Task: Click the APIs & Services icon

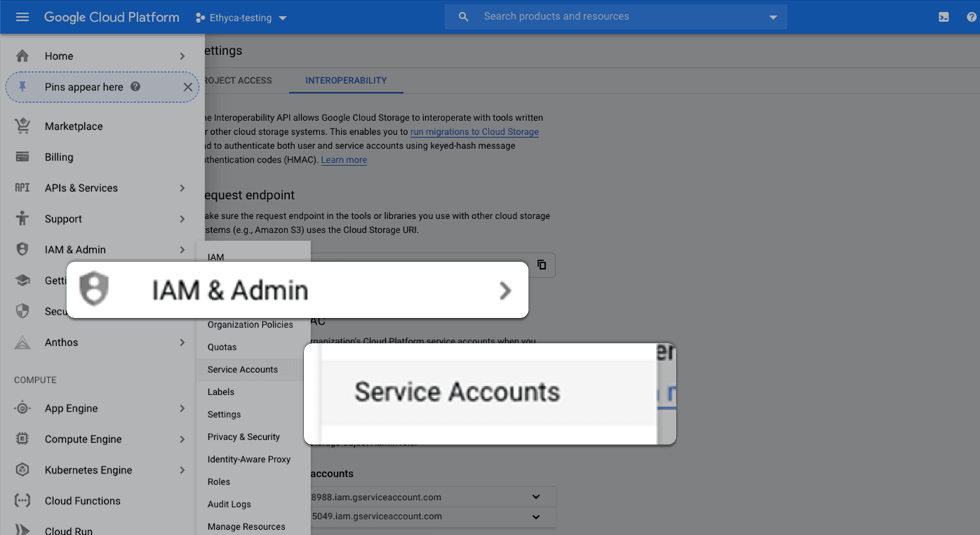Action: click(x=23, y=188)
